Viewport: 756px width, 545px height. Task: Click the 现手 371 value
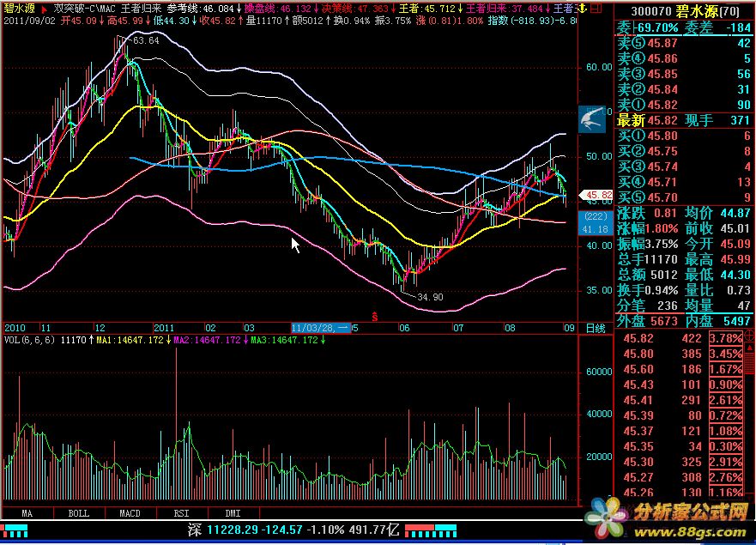click(x=717, y=120)
